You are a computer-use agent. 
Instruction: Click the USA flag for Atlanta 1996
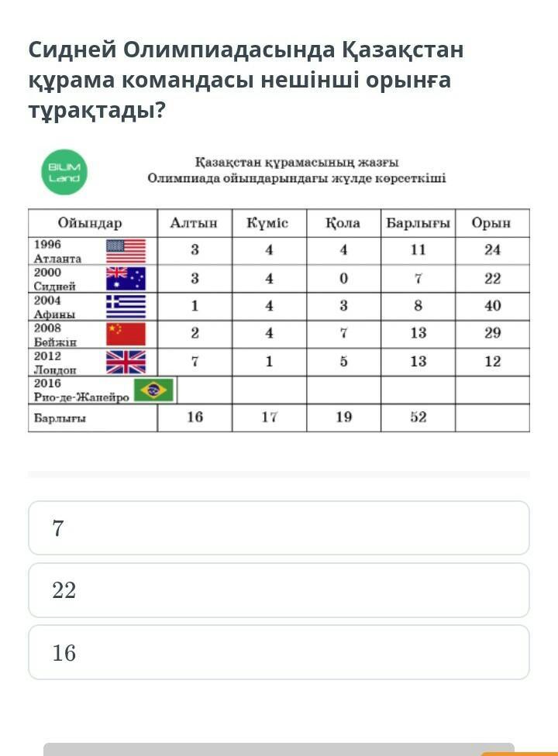point(126,251)
